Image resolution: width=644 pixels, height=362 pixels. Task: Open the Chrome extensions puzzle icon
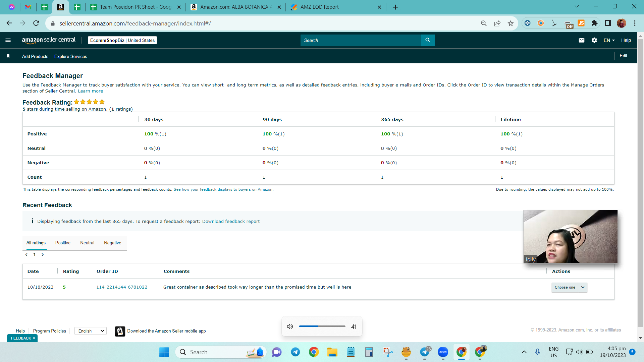[x=594, y=23]
